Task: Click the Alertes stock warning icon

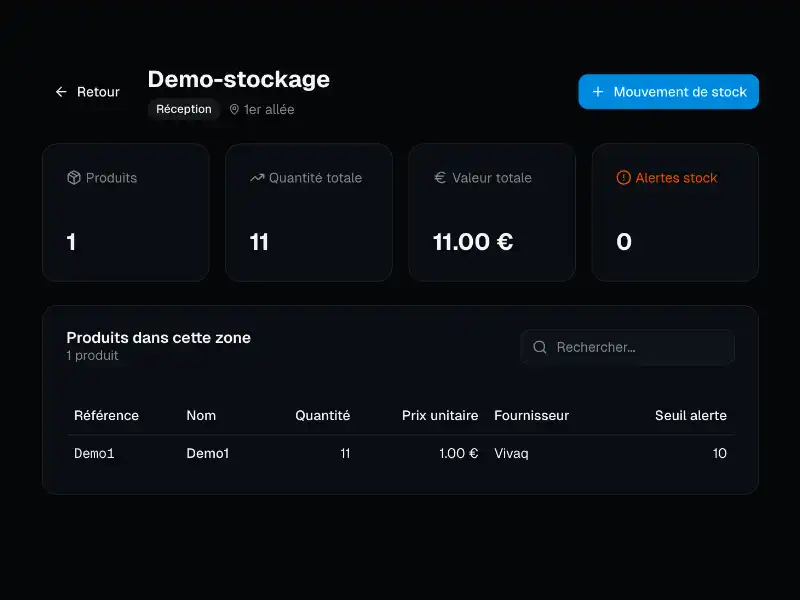Action: click(624, 178)
